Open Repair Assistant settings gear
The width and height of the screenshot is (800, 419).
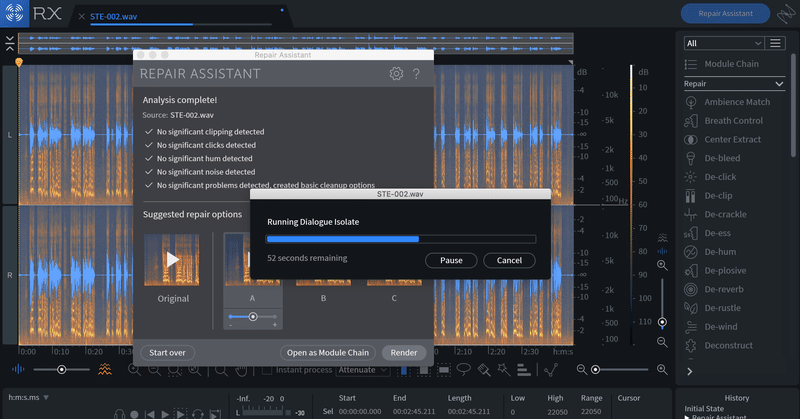[x=396, y=73]
